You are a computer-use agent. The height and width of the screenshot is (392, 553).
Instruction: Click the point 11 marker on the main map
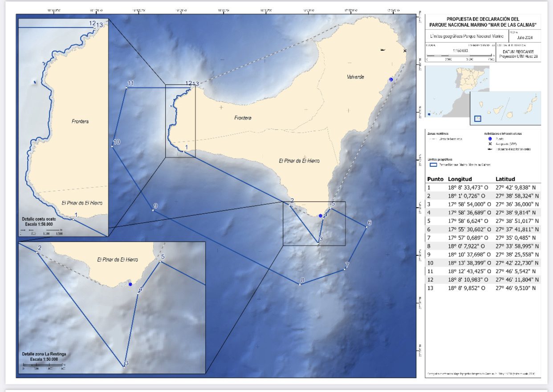click(x=126, y=88)
